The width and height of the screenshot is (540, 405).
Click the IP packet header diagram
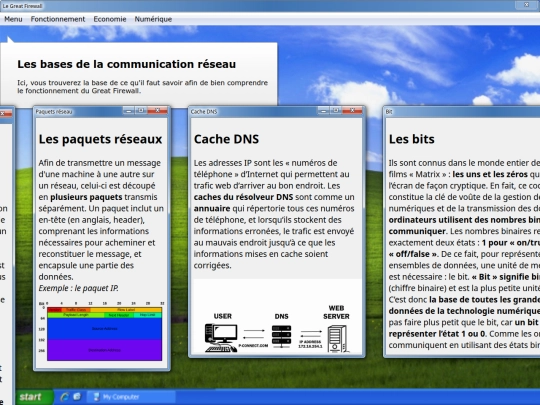click(x=102, y=331)
